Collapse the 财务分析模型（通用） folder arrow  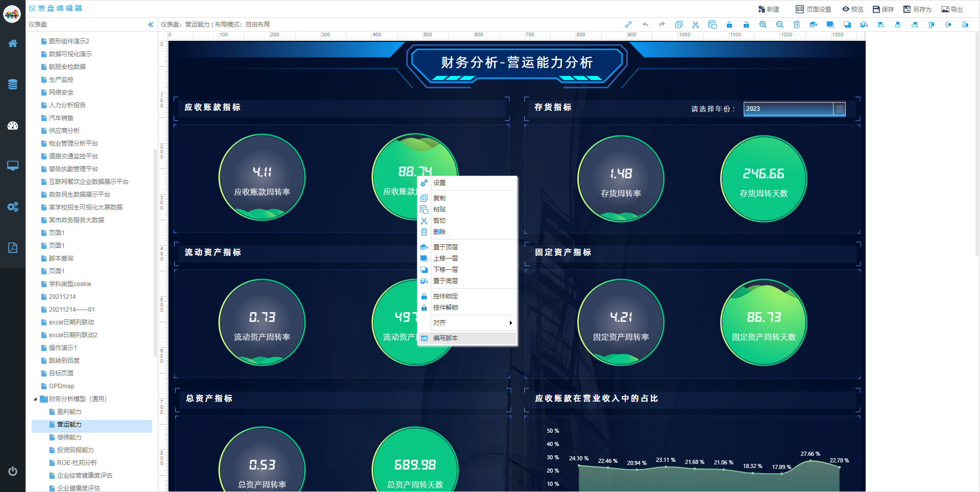pos(35,399)
